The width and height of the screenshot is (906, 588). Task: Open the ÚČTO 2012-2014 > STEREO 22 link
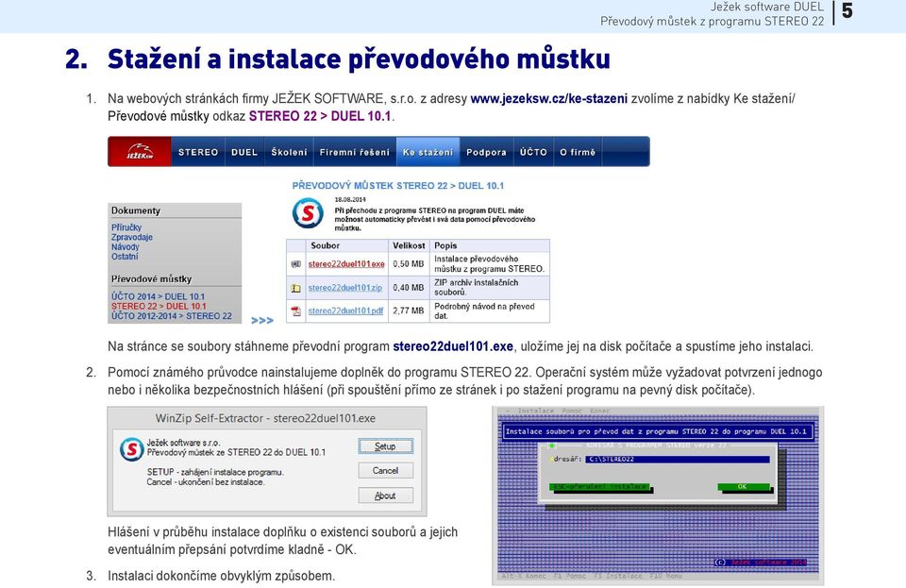[172, 316]
